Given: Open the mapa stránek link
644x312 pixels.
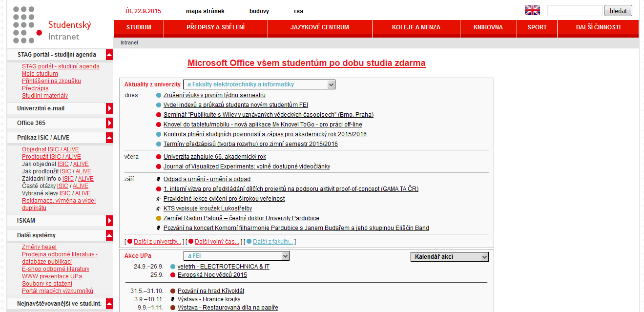Looking at the screenshot, I should [x=205, y=11].
